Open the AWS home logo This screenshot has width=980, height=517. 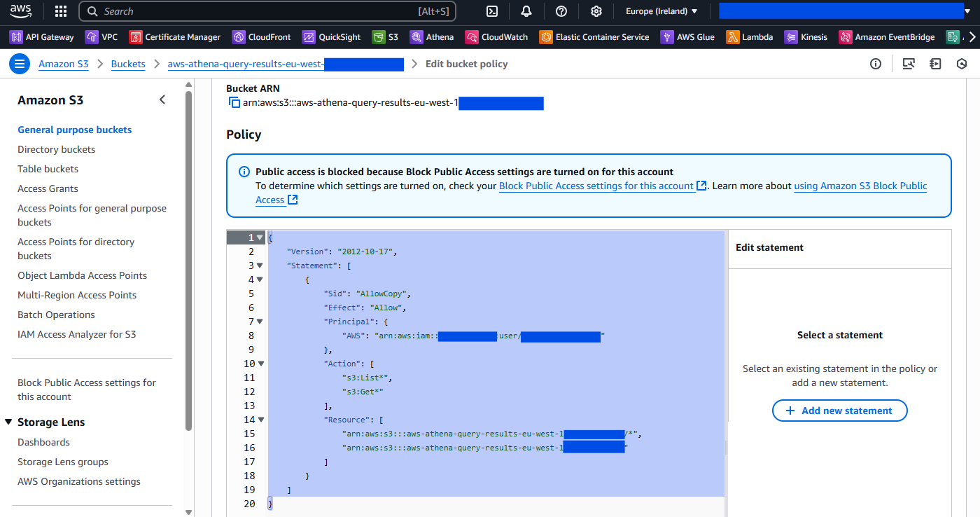pyautogui.click(x=20, y=11)
